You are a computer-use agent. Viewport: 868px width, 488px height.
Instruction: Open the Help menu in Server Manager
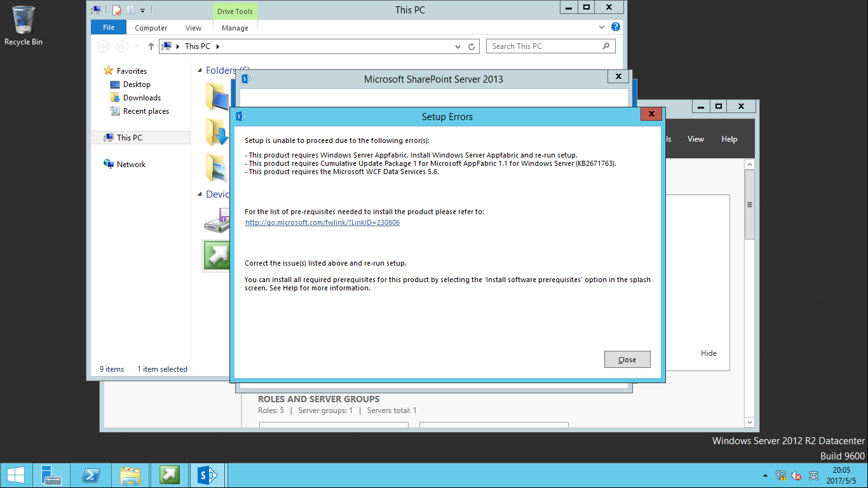point(729,139)
